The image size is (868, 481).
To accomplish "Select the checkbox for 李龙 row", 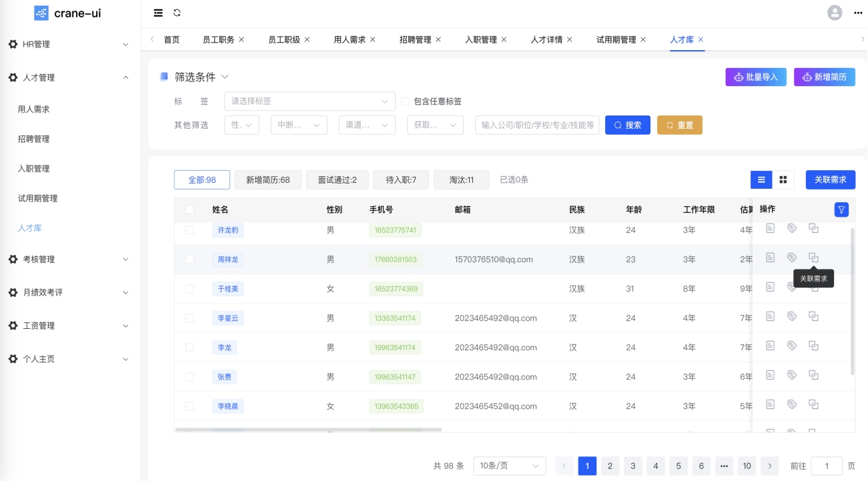I will (x=189, y=347).
